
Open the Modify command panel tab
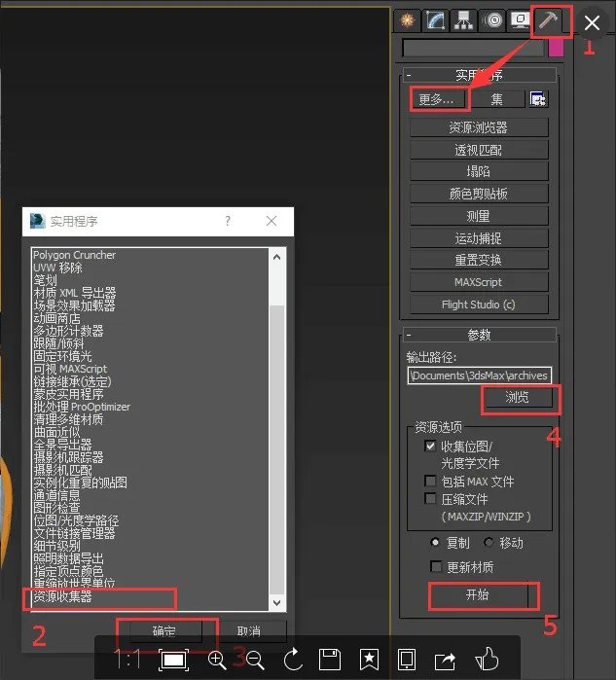click(x=436, y=20)
